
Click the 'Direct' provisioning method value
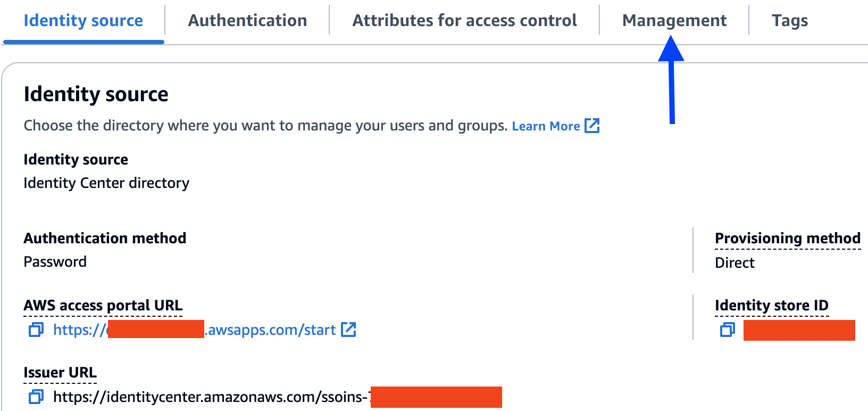pyautogui.click(x=735, y=263)
